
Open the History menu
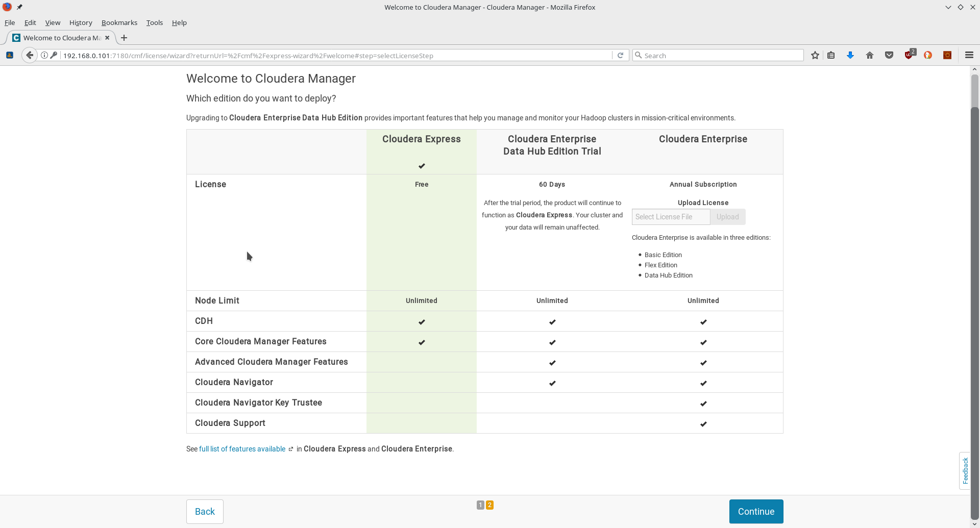[x=81, y=22]
